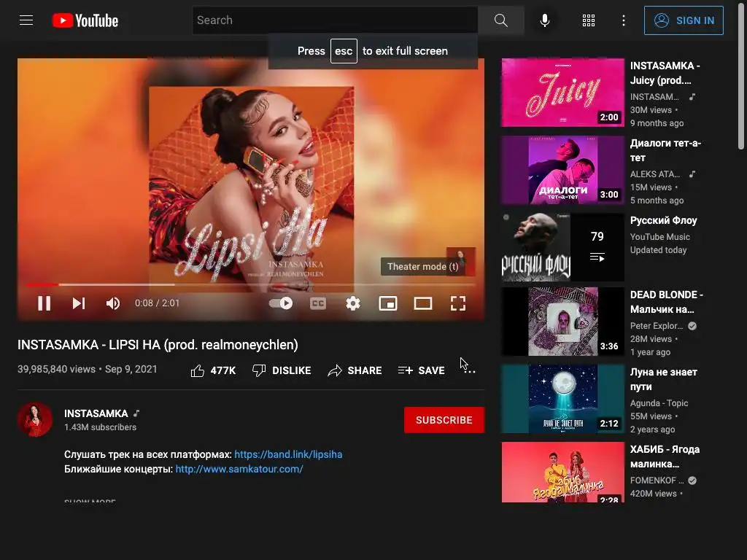
Task: Toggle closed captions CC
Action: click(318, 303)
